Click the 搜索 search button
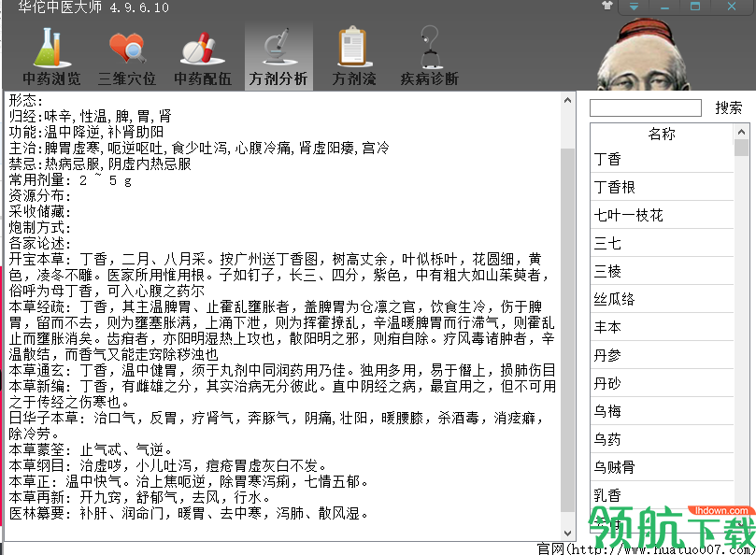This screenshot has height=555, width=756. pyautogui.click(x=729, y=107)
